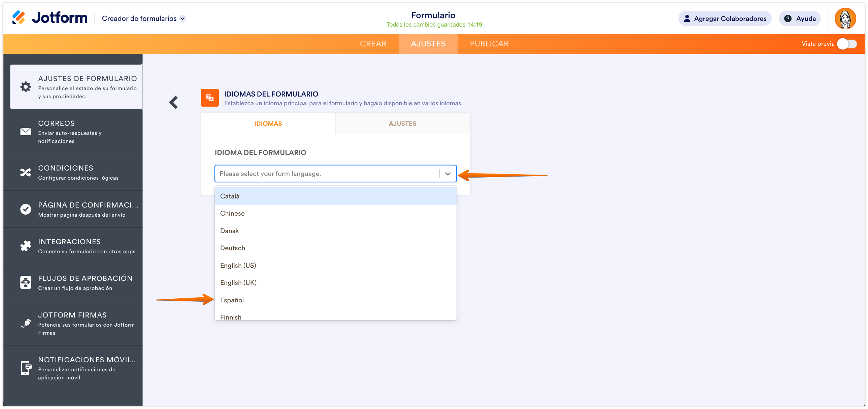The height and width of the screenshot is (409, 868).
Task: Collapse the form language dropdown arrow
Action: (x=448, y=174)
